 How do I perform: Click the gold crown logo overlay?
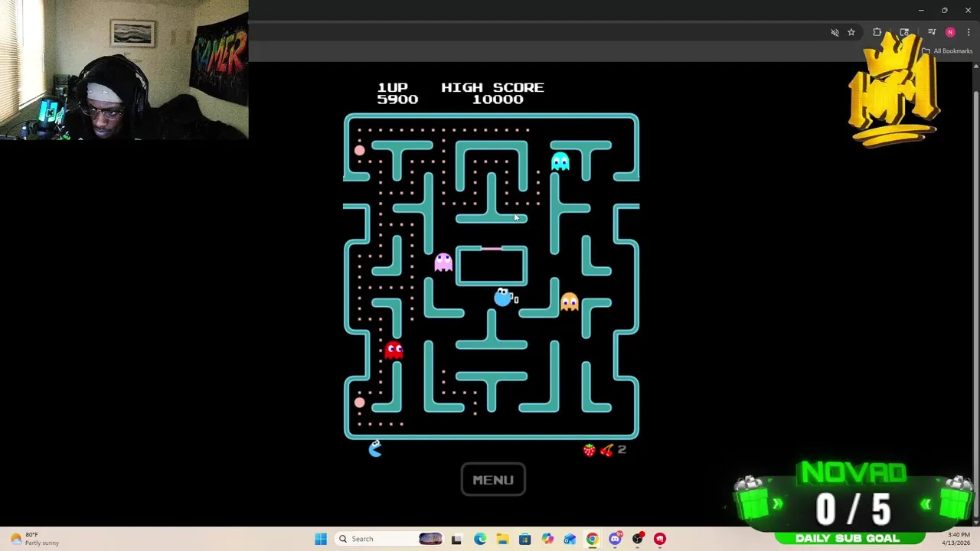[893, 88]
